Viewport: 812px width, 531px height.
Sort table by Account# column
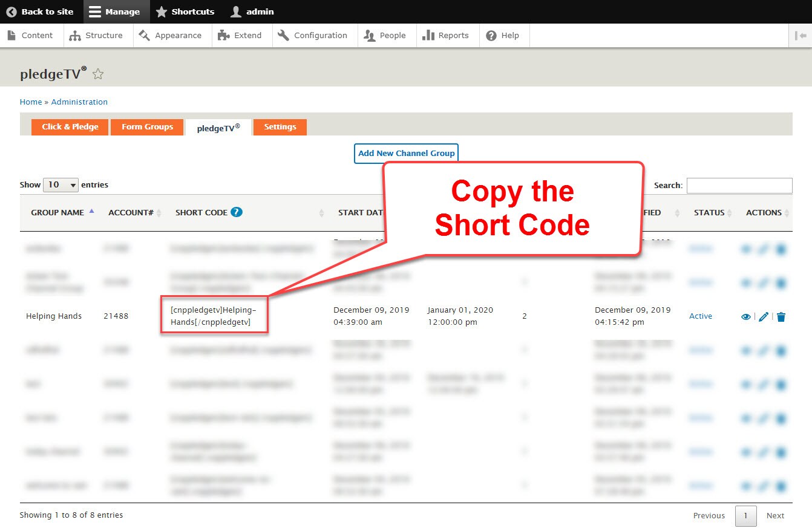coord(135,212)
